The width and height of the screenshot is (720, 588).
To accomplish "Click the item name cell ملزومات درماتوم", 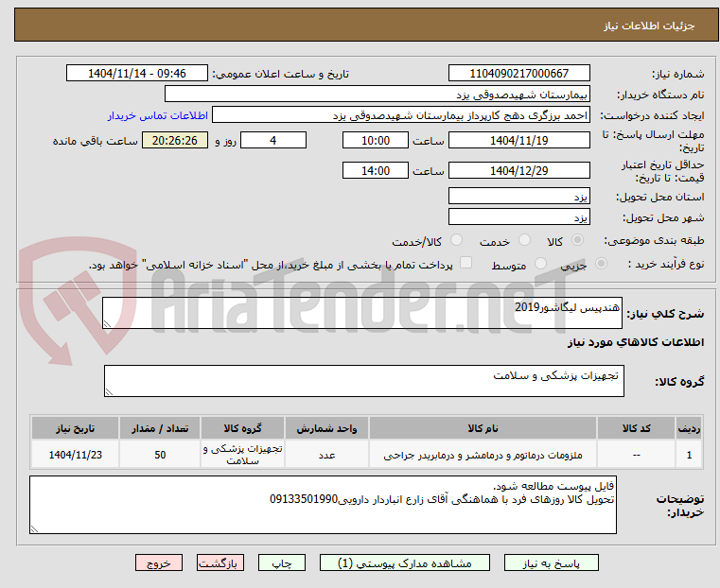I will coord(483,455).
